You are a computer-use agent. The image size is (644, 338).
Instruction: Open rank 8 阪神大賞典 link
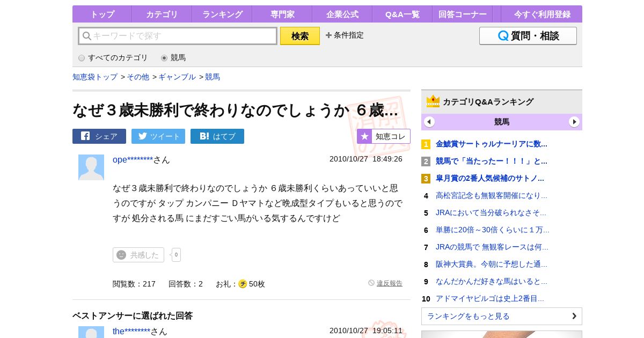pyautogui.click(x=492, y=264)
